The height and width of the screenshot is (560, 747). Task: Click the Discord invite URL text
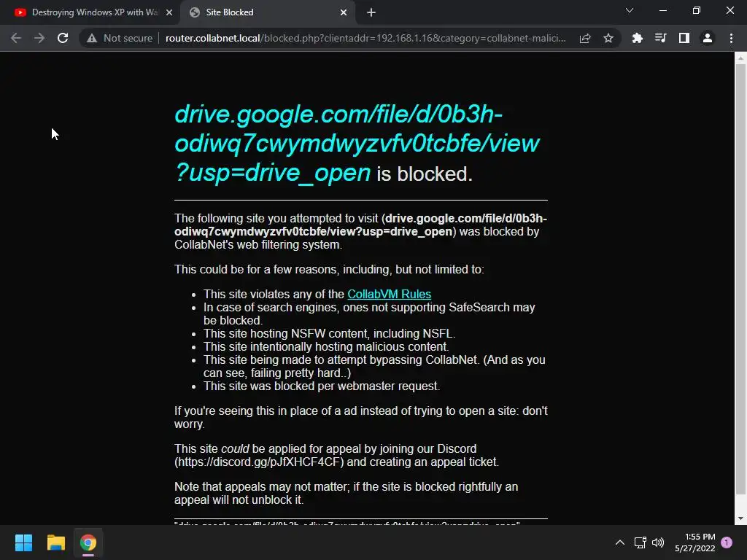click(259, 462)
